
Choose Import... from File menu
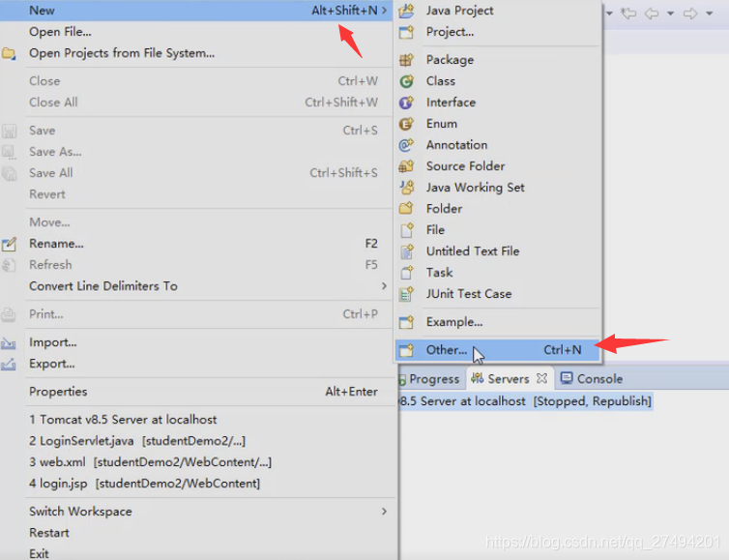[x=196, y=342]
